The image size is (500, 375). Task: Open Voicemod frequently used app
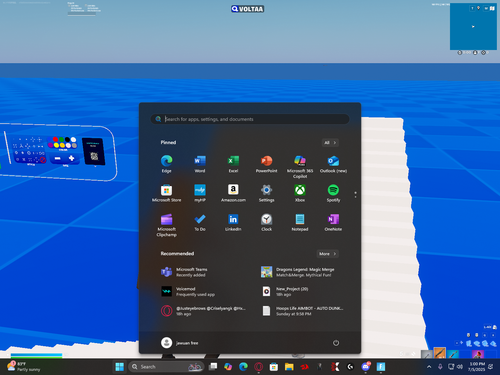tap(188, 291)
